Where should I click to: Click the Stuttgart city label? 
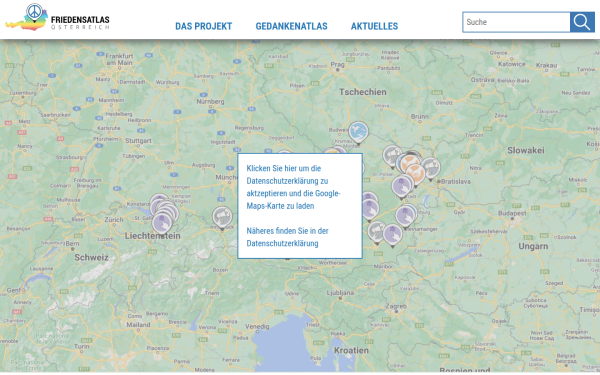(138, 141)
